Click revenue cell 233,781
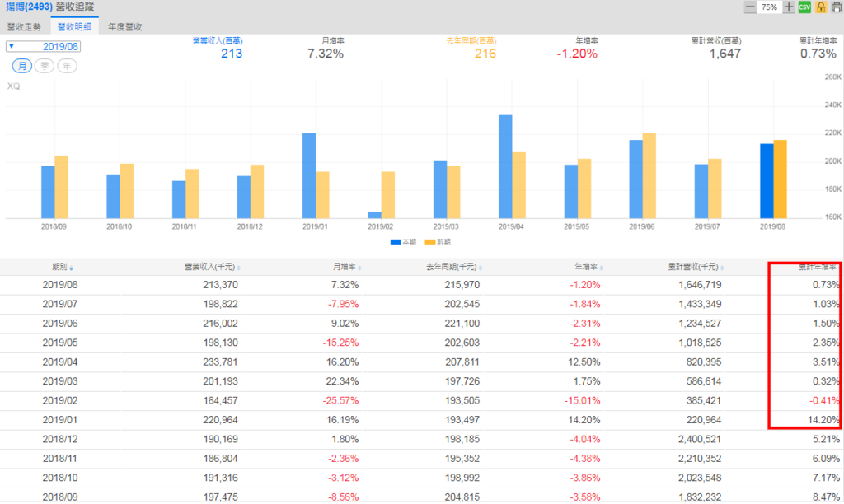The height and width of the screenshot is (504, 844). tap(220, 362)
